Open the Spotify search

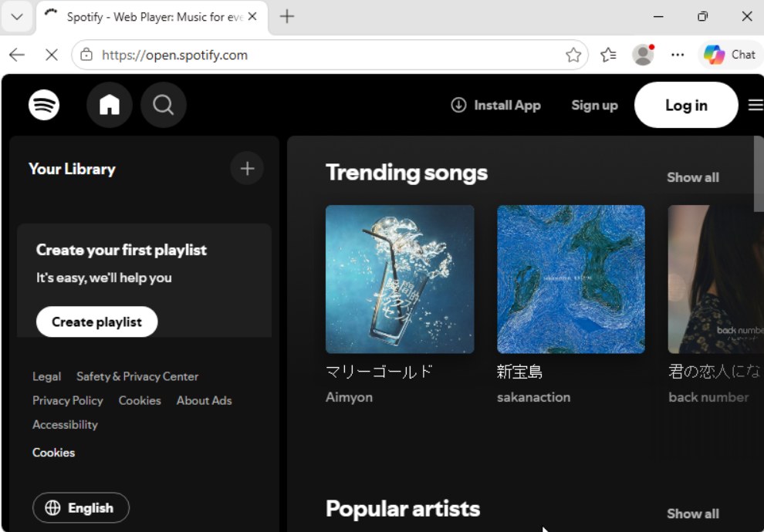click(x=164, y=105)
